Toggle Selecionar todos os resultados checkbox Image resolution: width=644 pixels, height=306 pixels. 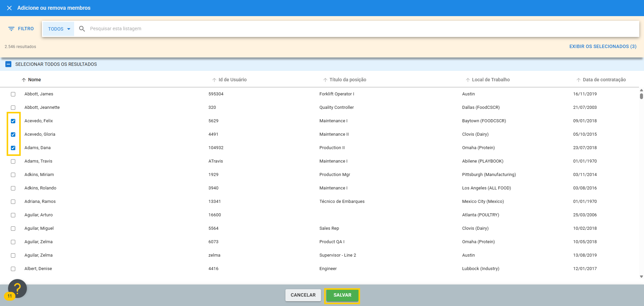click(x=8, y=64)
